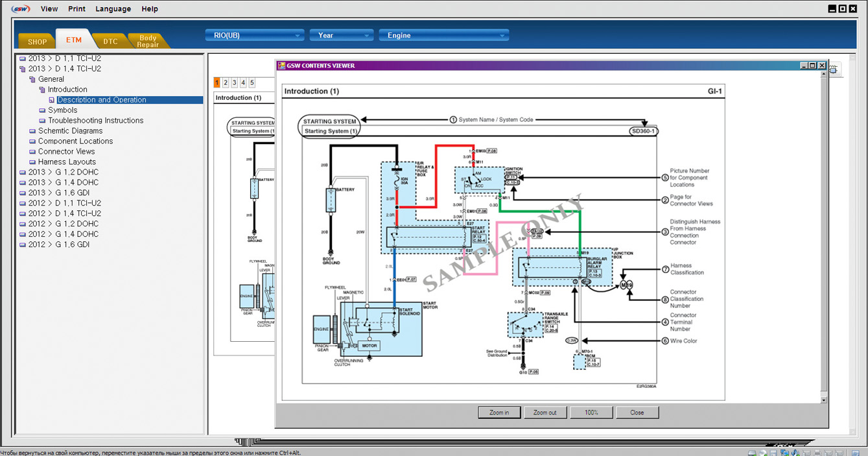Open the RIO(UB) model dropdown

tap(255, 36)
